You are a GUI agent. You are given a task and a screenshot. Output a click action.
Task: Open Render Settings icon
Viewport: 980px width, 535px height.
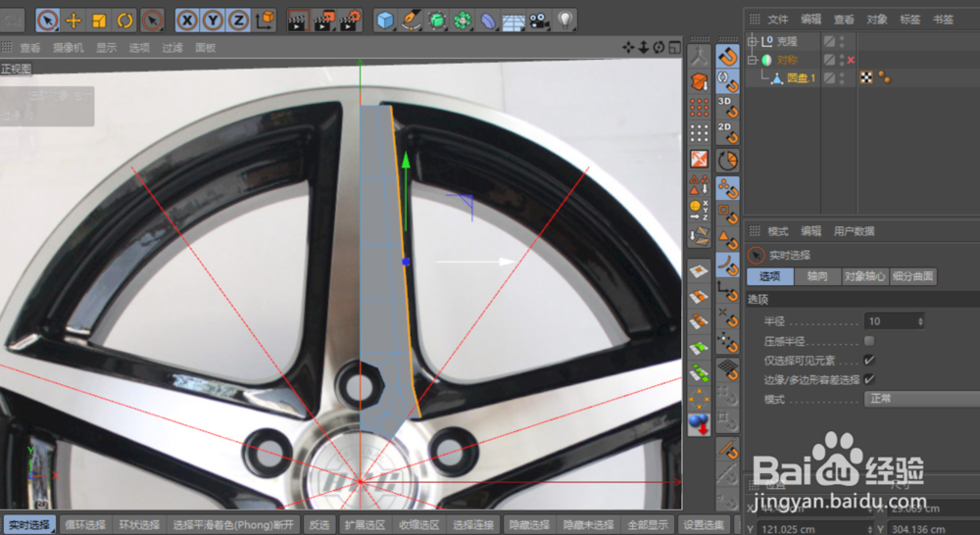point(351,21)
